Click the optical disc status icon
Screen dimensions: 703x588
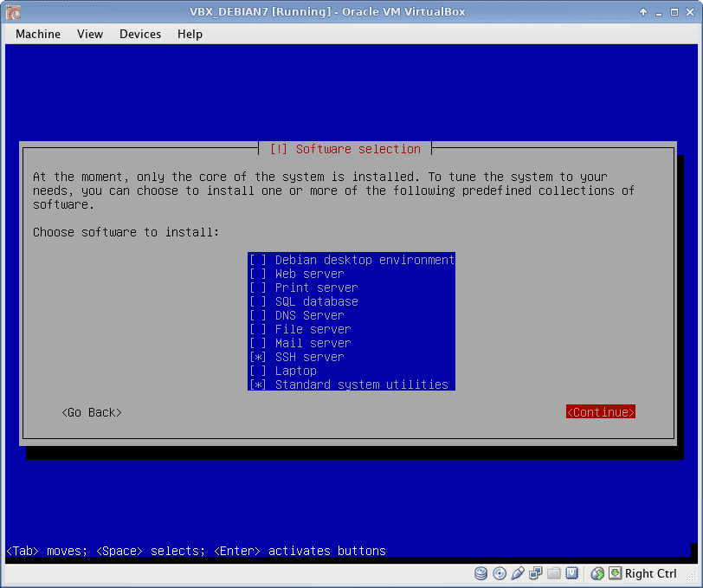(x=499, y=573)
